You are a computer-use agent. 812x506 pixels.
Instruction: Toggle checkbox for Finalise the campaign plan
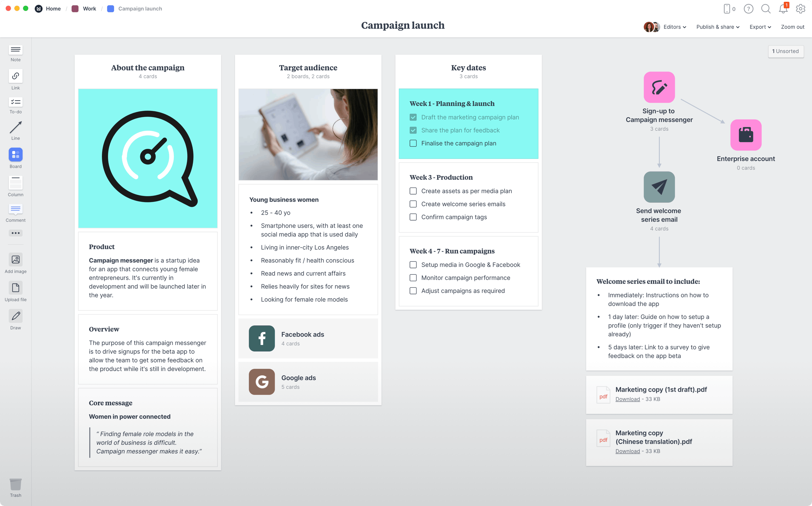pyautogui.click(x=412, y=143)
